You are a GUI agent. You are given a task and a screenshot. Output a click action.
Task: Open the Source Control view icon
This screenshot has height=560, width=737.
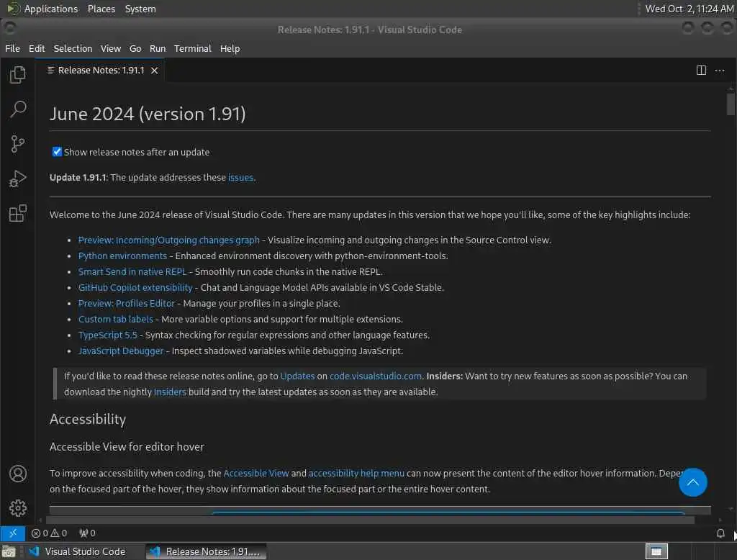(x=18, y=144)
